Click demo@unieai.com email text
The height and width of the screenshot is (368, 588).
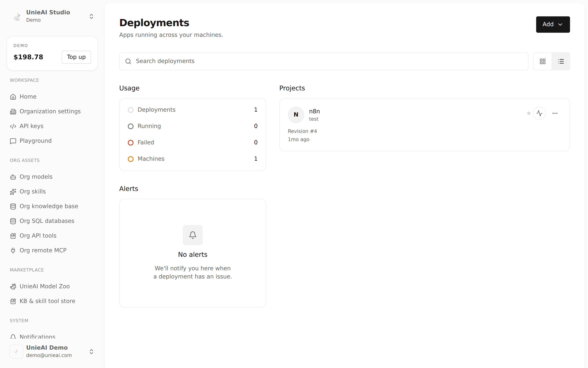point(49,355)
